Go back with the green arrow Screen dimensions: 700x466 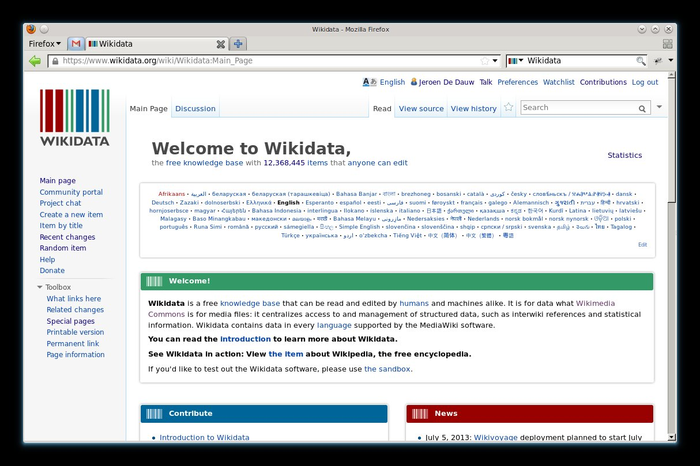point(35,61)
